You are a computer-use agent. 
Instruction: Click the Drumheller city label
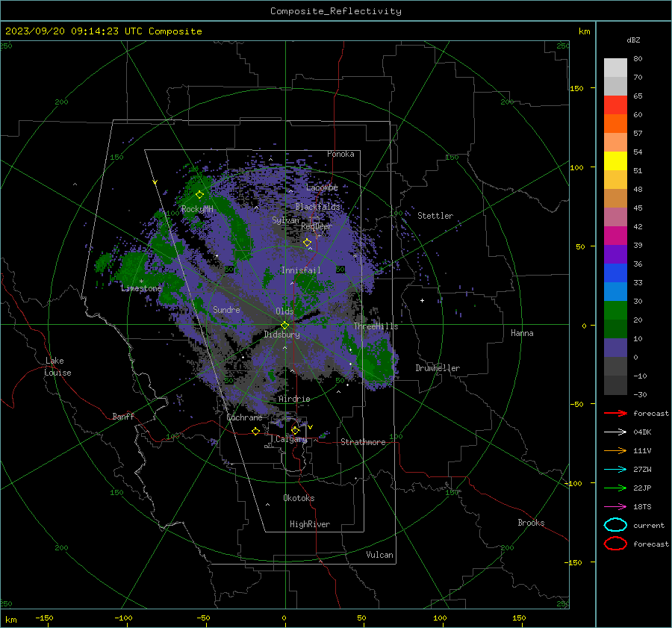tap(438, 368)
